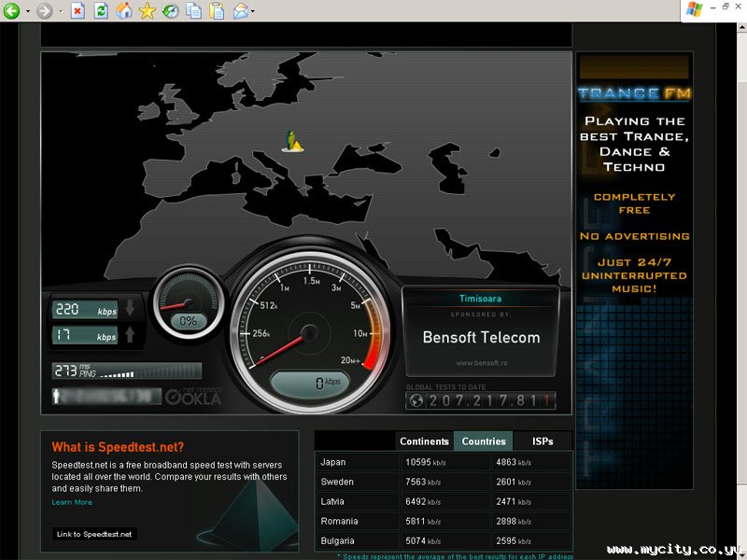Viewport: 747px width, 560px height.
Task: Click the Windows flag logo
Action: point(694,9)
